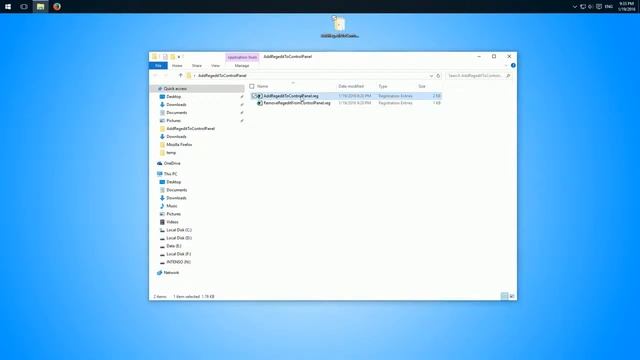
Task: Open pinned Desktop under Quick access
Action: 173,97
